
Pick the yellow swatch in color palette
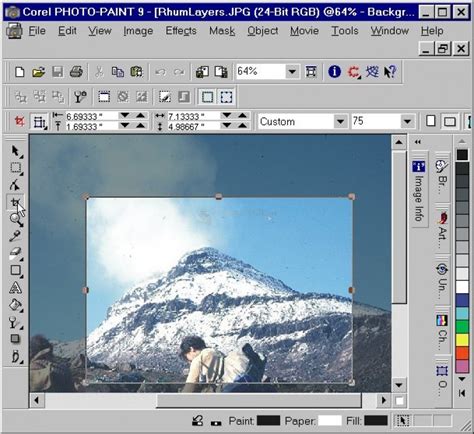click(x=462, y=340)
